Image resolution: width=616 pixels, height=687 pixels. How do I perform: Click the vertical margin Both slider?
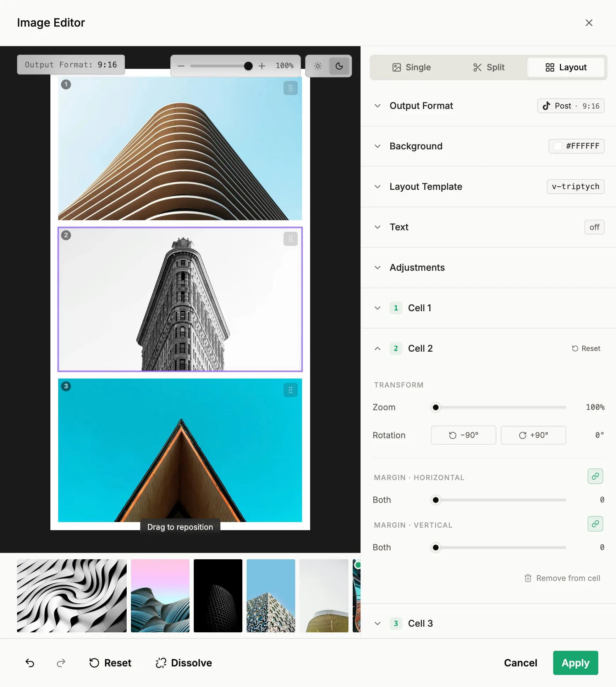click(498, 548)
